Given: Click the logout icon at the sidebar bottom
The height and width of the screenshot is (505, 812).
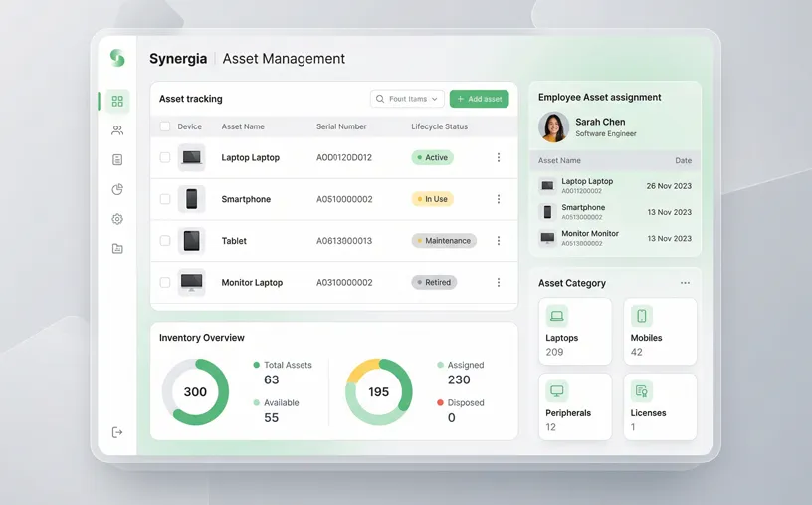Looking at the screenshot, I should point(117,432).
